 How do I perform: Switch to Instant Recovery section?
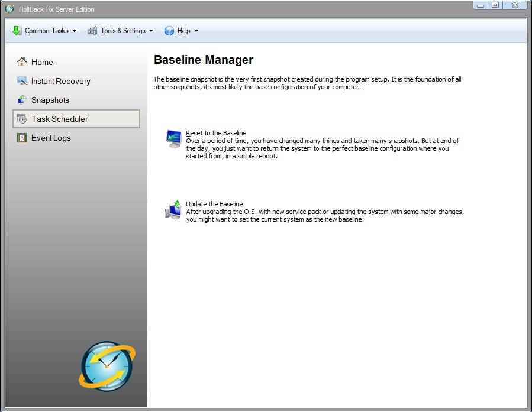(x=61, y=82)
